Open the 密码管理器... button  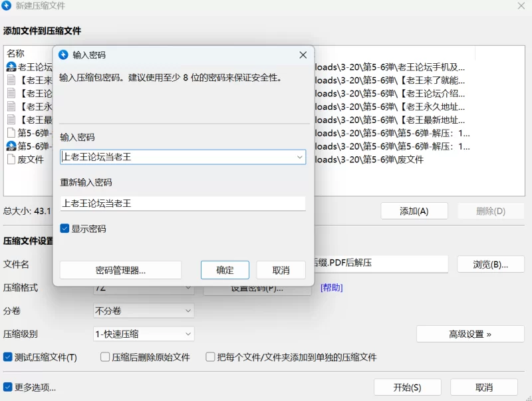point(120,270)
